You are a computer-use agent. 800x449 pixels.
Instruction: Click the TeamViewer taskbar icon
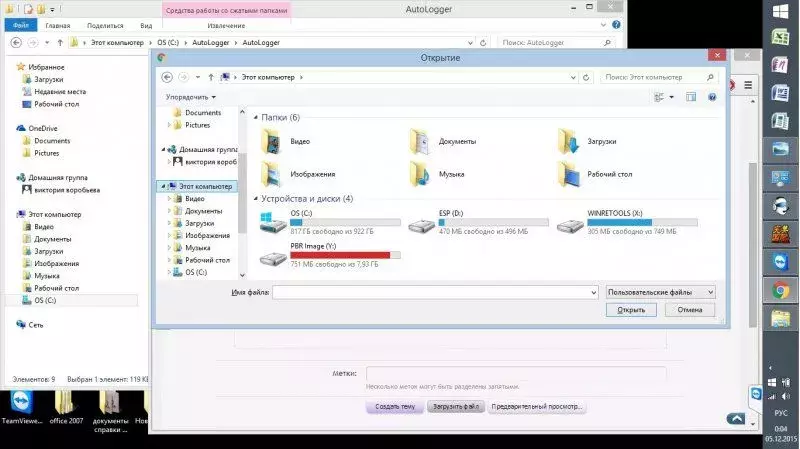point(780,262)
